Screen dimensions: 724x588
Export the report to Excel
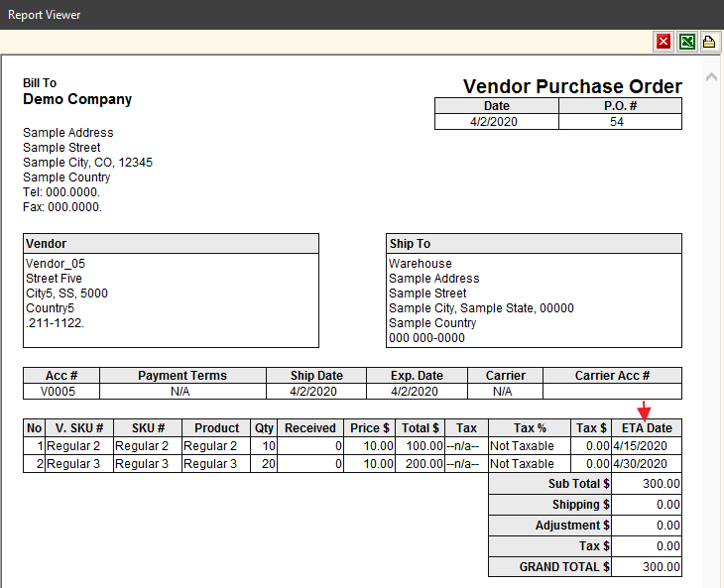pyautogui.click(x=686, y=42)
